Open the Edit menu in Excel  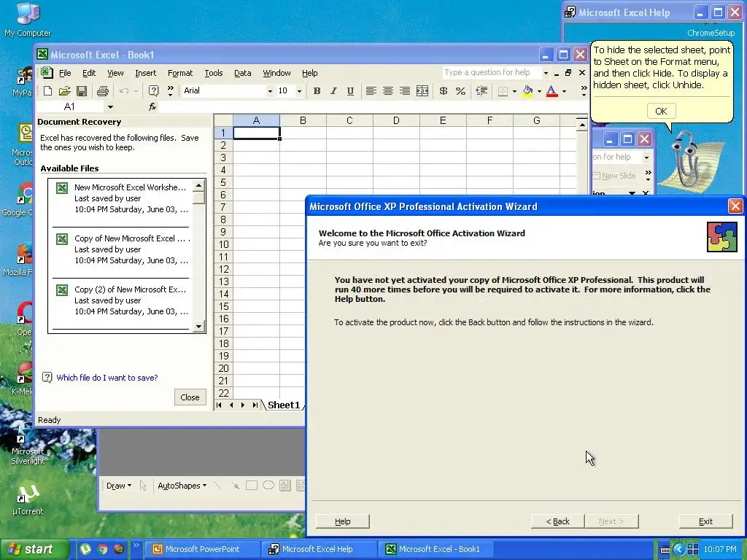pos(89,73)
